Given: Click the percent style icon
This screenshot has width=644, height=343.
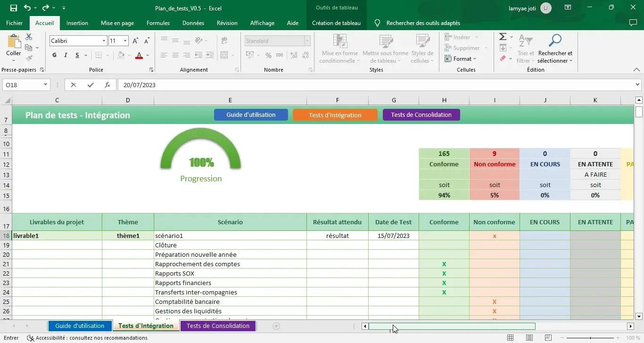Looking at the screenshot, I should 268,55.
